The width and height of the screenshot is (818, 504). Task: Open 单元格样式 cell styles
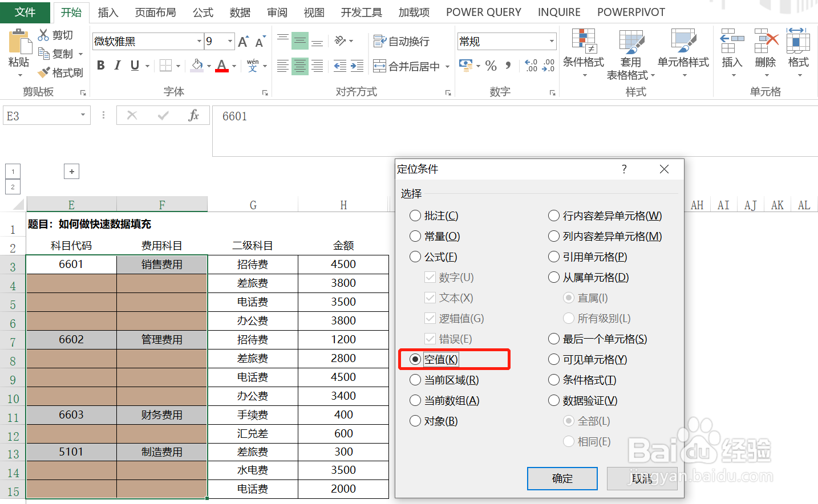[x=683, y=54]
